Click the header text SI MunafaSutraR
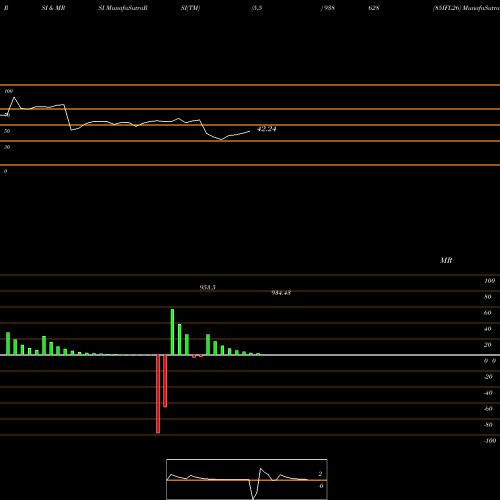The image size is (500, 500). point(123,8)
